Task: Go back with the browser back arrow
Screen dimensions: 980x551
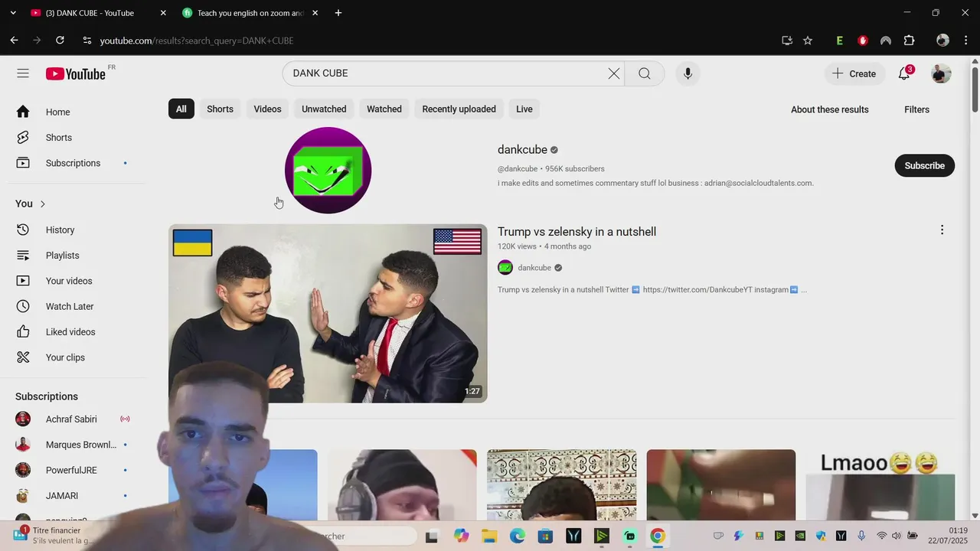Action: coord(14,41)
